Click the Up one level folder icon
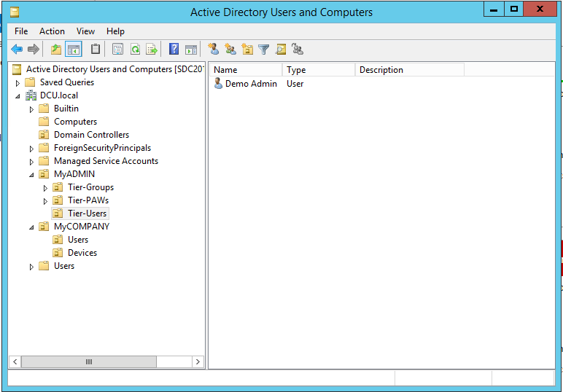The height and width of the screenshot is (392, 563). click(x=56, y=50)
